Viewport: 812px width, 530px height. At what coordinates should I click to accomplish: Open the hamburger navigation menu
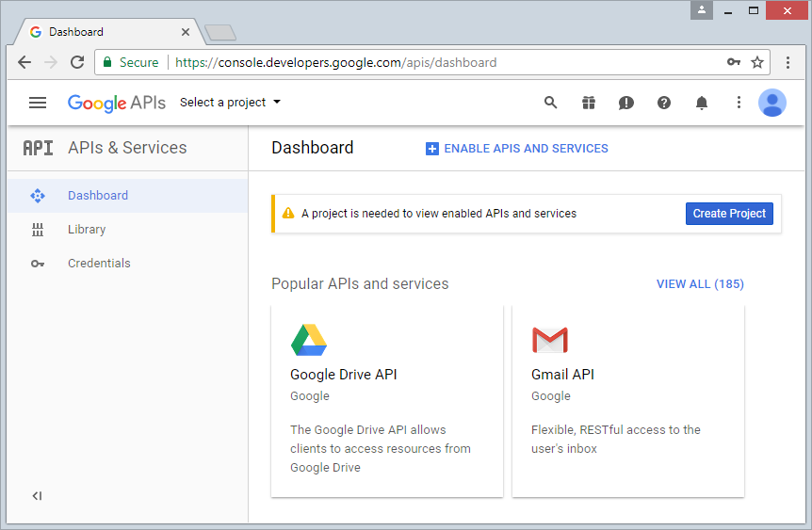pos(38,103)
